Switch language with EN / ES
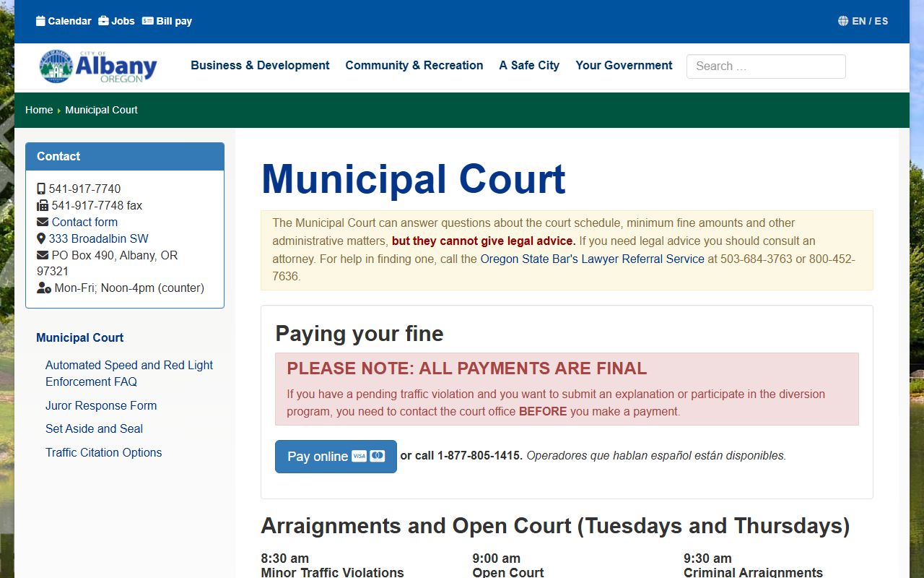Viewport: 924px width, 578px height. [x=870, y=21]
